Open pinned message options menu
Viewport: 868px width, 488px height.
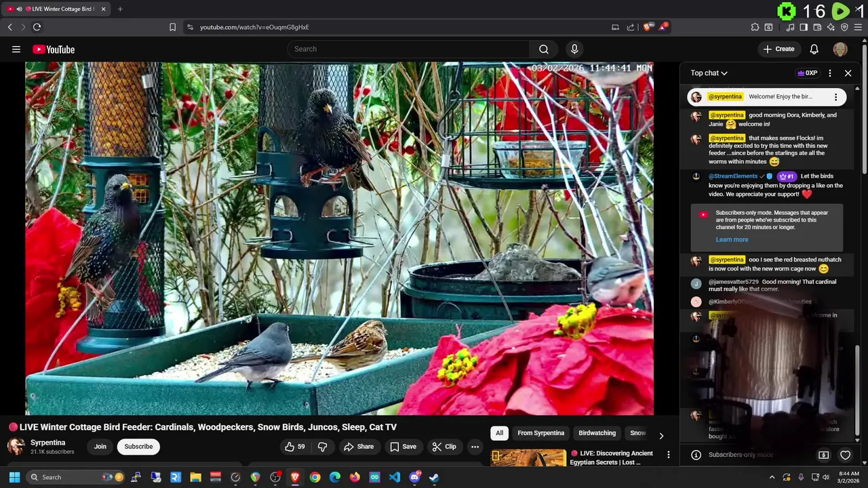pos(835,97)
